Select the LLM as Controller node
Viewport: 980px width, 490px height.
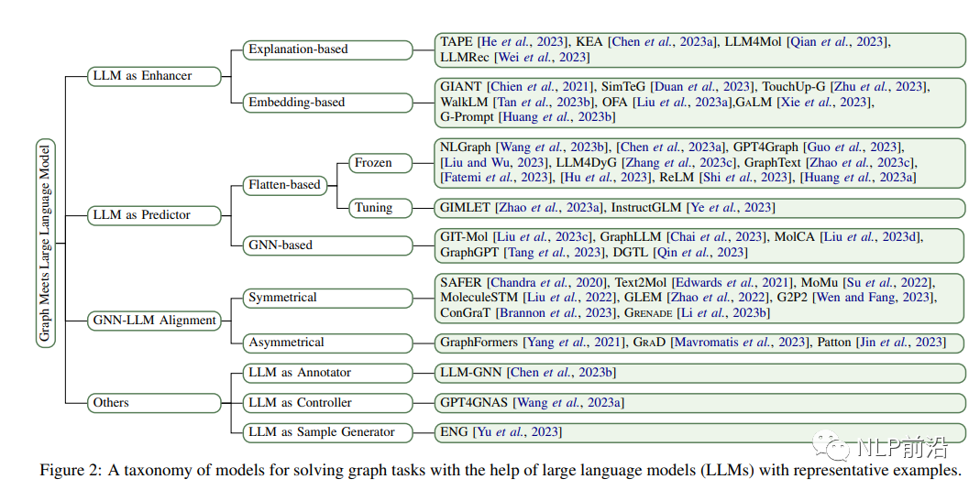327,403
